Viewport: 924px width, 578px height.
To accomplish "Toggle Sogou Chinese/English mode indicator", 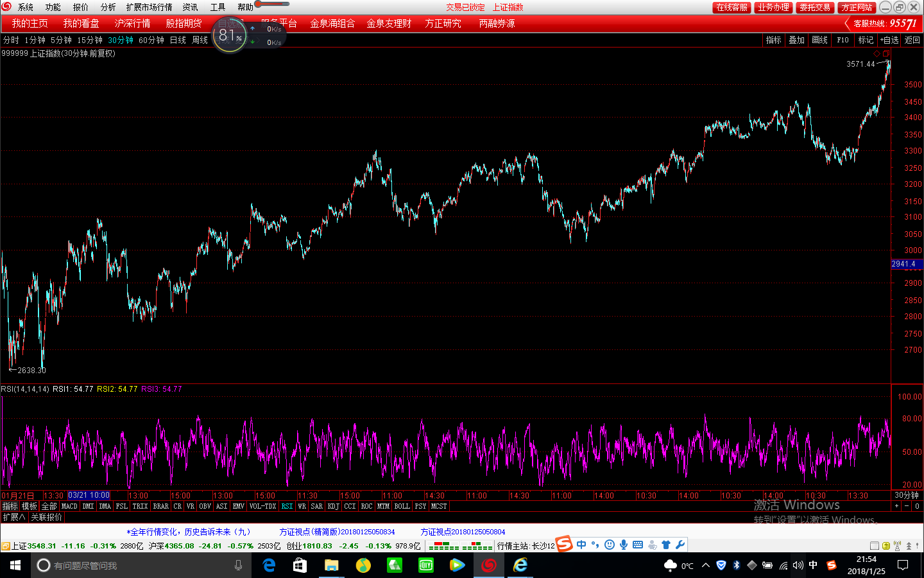I will (x=581, y=545).
